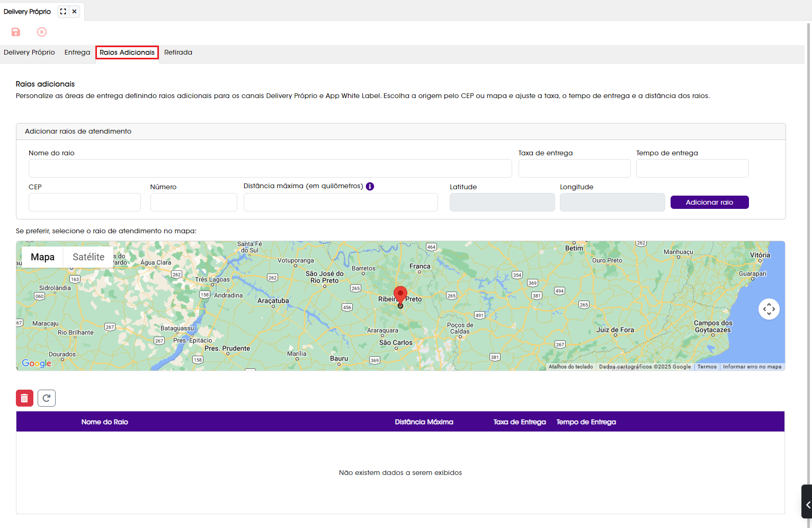Open Atalhos do teclado map link

click(x=571, y=367)
